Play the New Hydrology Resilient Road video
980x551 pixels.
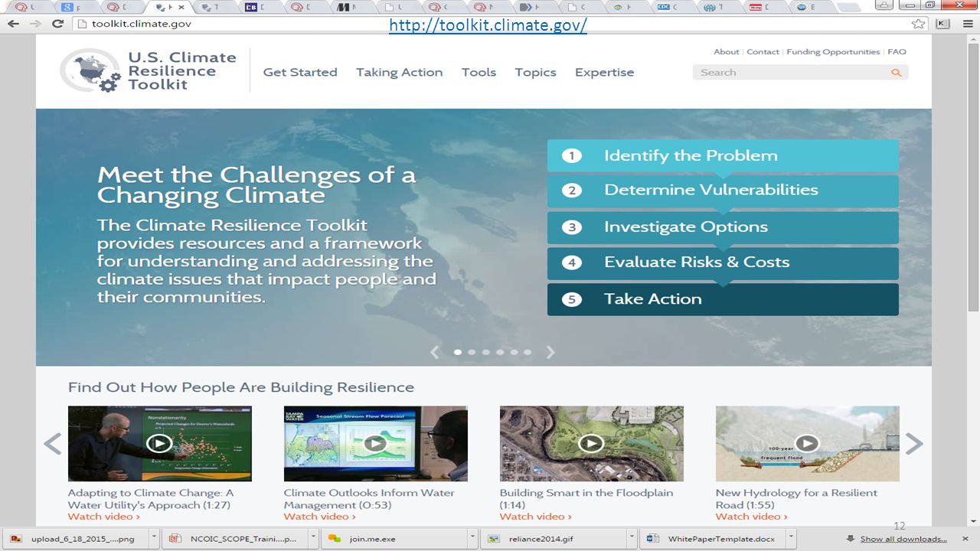(x=807, y=443)
